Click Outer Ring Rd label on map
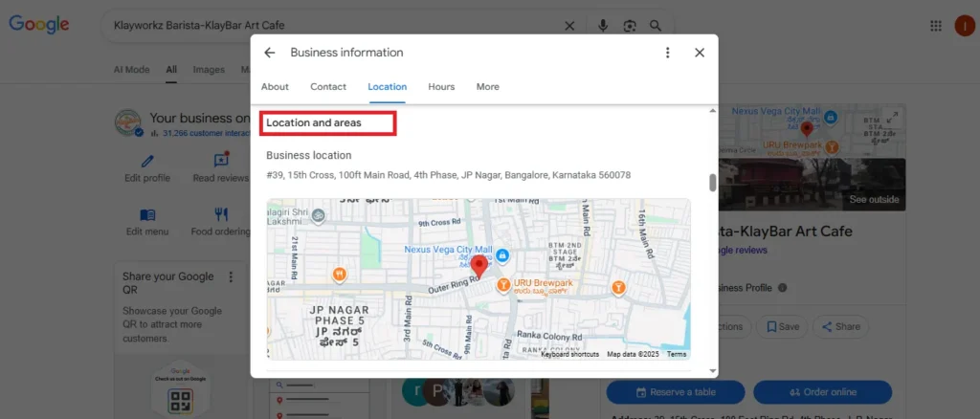This screenshot has width=980, height=419. click(453, 285)
